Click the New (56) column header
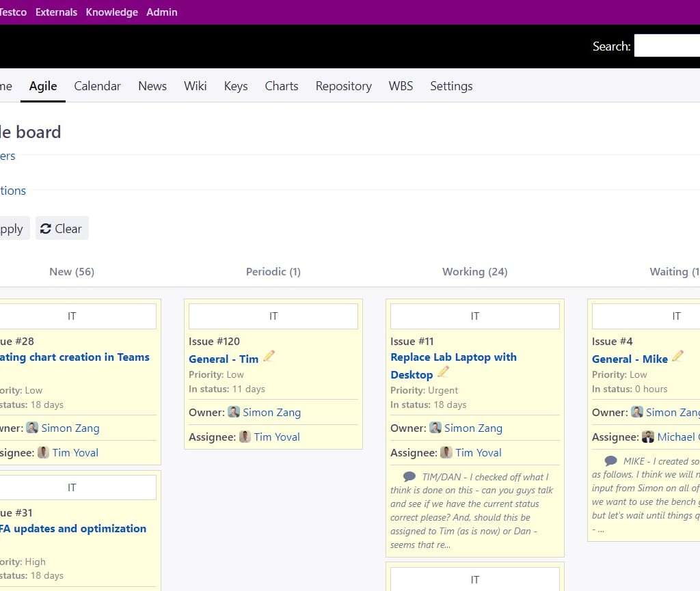Screen dimensions: 700x591 tap(72, 272)
